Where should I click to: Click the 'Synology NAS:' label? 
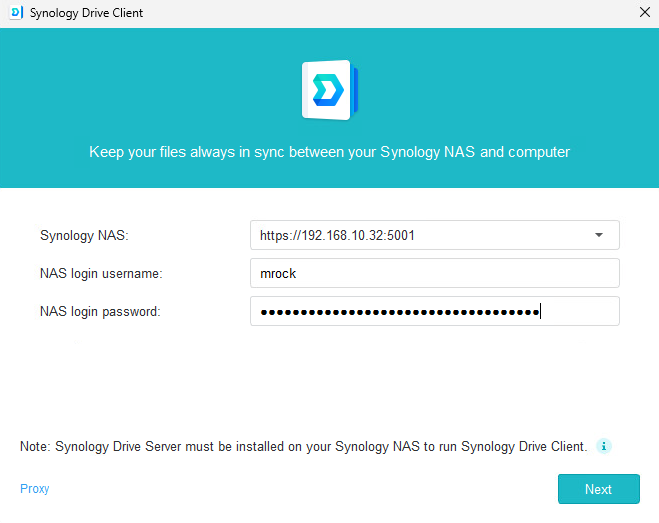coord(84,235)
